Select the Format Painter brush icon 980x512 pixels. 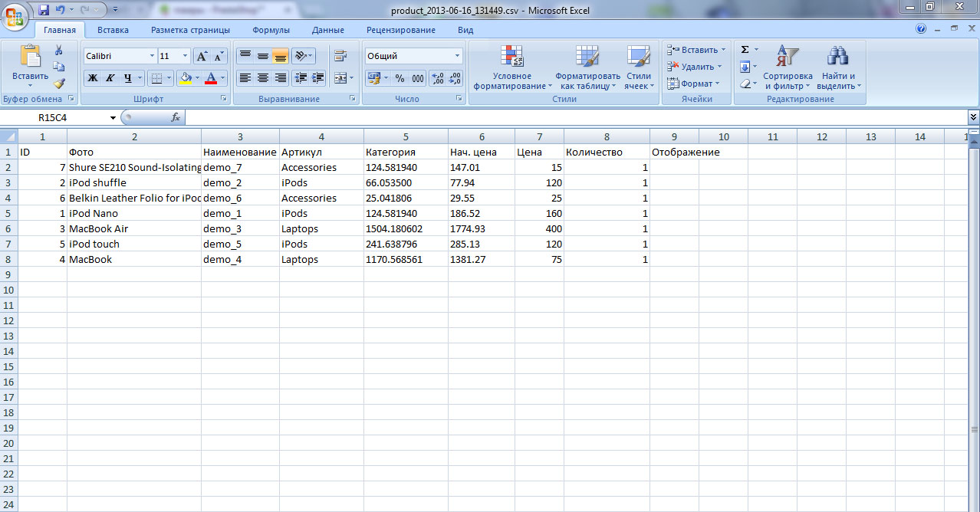click(58, 84)
